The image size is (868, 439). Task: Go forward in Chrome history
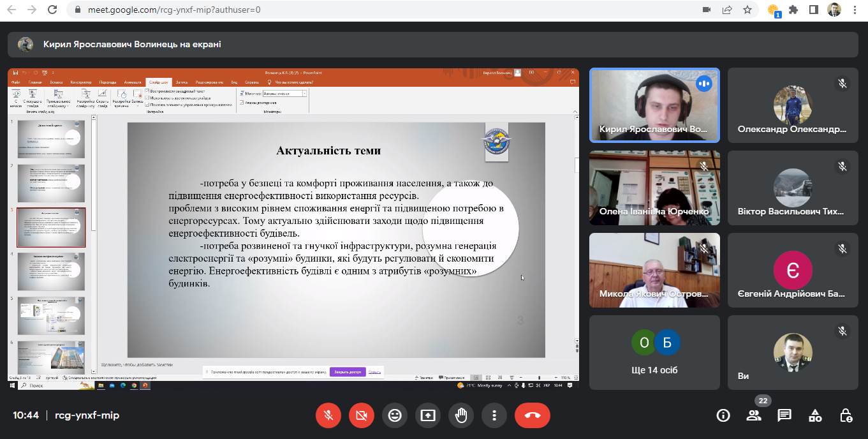click(x=31, y=10)
